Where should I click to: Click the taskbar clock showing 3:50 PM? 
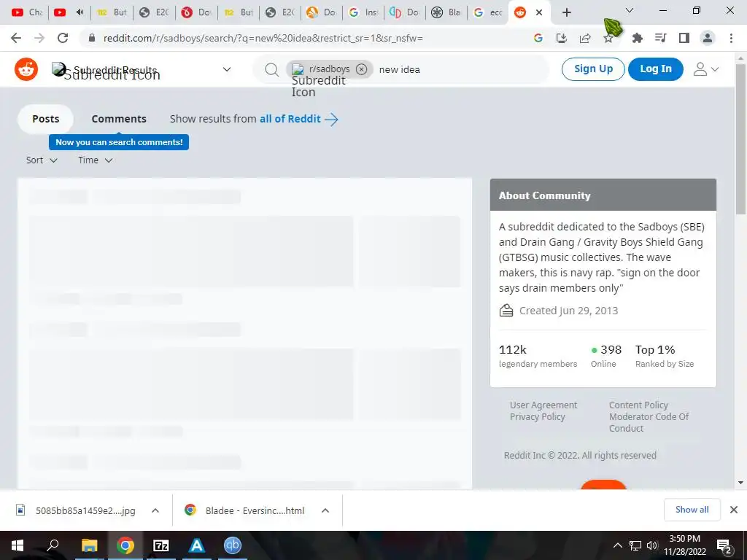684,545
